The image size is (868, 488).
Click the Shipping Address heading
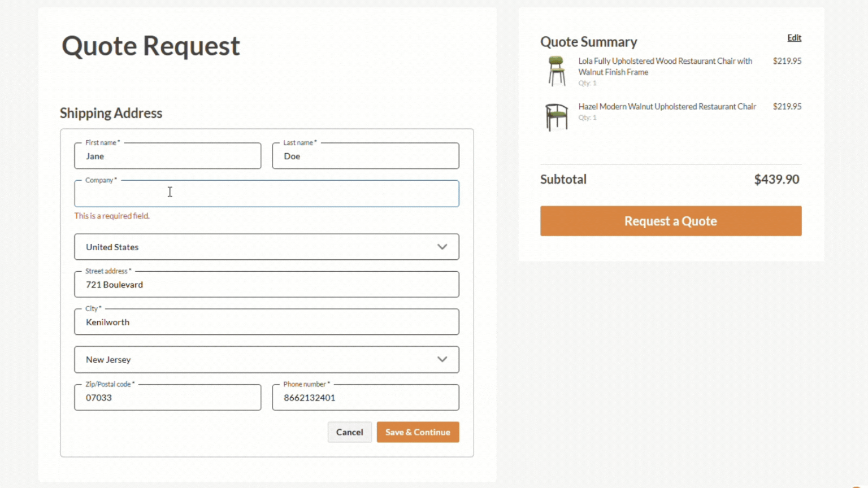point(111,113)
